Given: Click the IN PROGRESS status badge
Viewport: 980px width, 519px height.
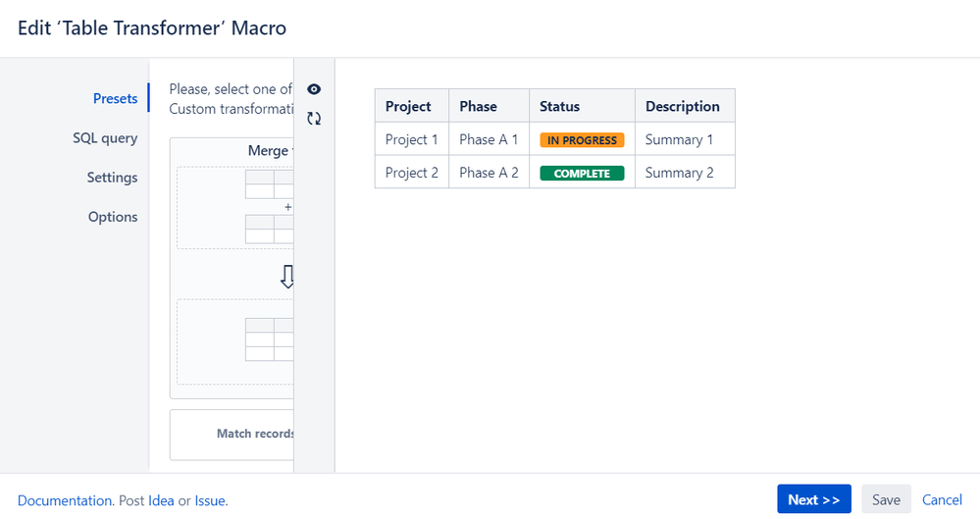Looking at the screenshot, I should pyautogui.click(x=582, y=140).
